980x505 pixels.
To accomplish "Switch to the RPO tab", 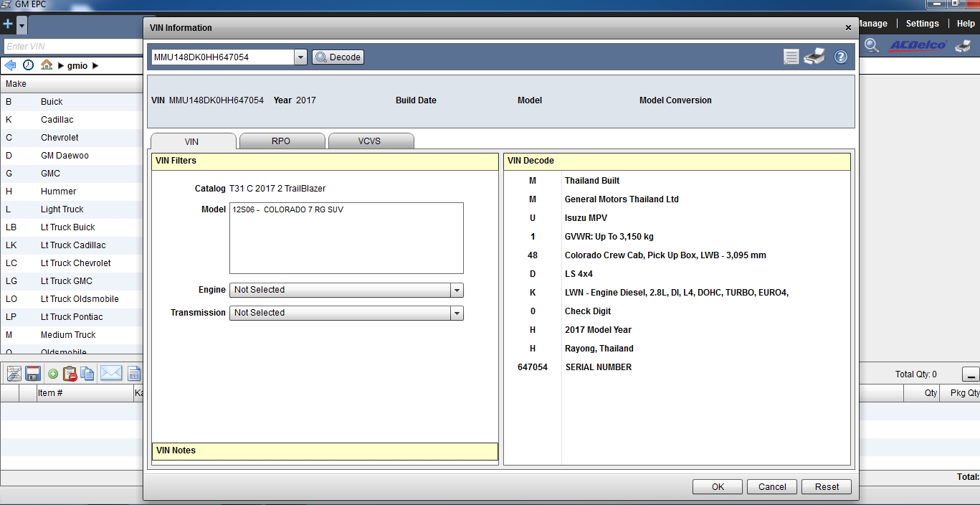I will (281, 141).
